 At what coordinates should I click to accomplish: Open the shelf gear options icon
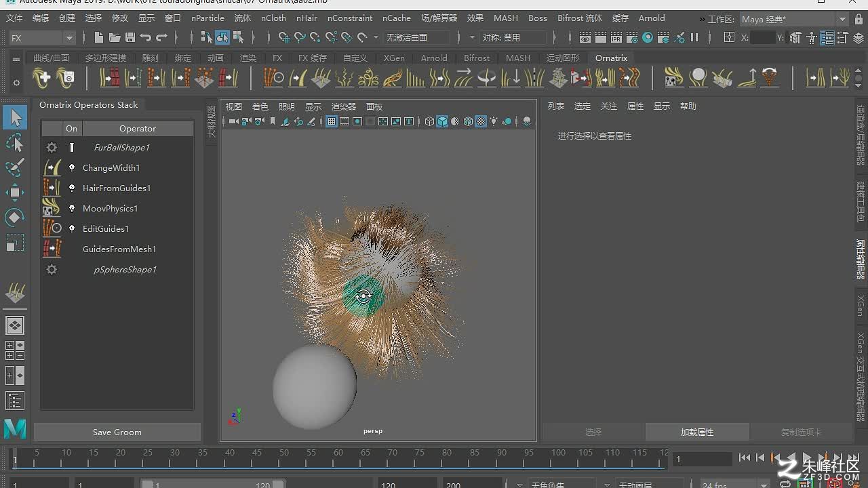point(16,83)
